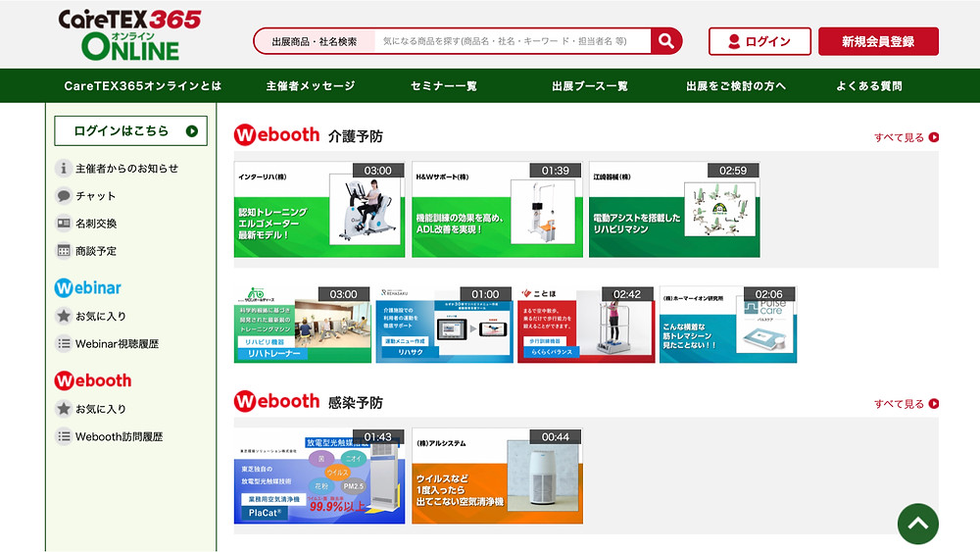Open インターリハ ergometer video thumbnail
This screenshot has width=980, height=552.
point(319,210)
